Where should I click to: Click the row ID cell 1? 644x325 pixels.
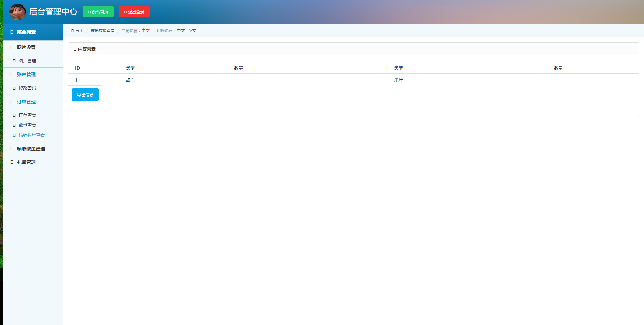pos(76,80)
